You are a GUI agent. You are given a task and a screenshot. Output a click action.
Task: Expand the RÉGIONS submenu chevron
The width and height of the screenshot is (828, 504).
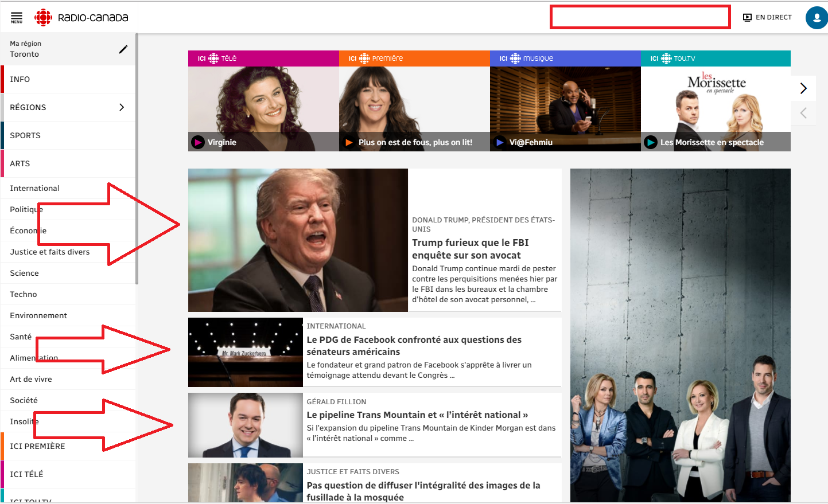[122, 107]
